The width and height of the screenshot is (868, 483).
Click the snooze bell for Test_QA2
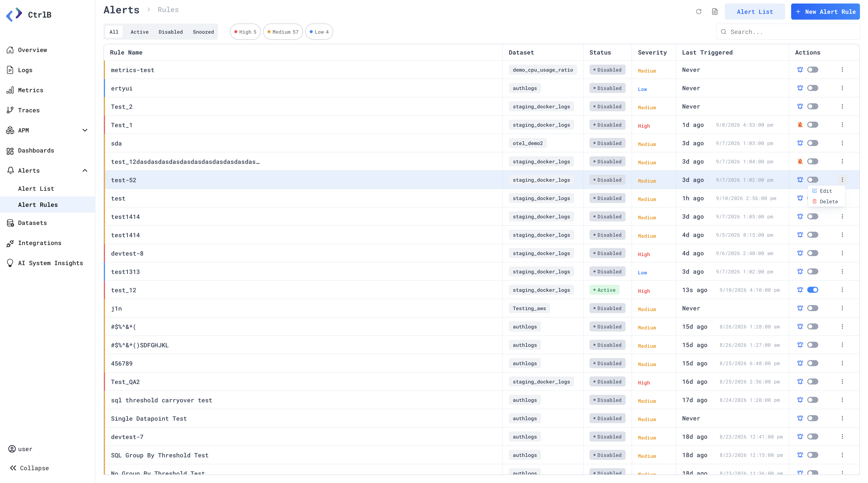coord(800,381)
